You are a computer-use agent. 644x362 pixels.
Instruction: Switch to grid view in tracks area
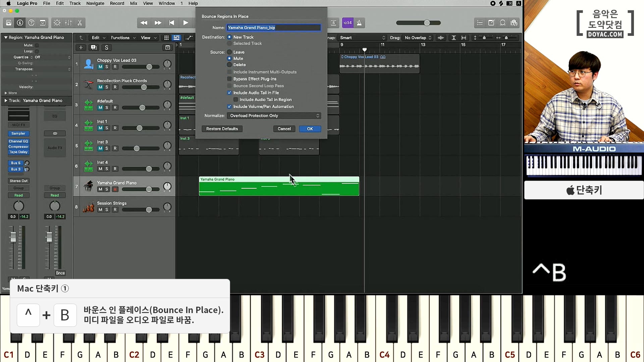coord(166,38)
